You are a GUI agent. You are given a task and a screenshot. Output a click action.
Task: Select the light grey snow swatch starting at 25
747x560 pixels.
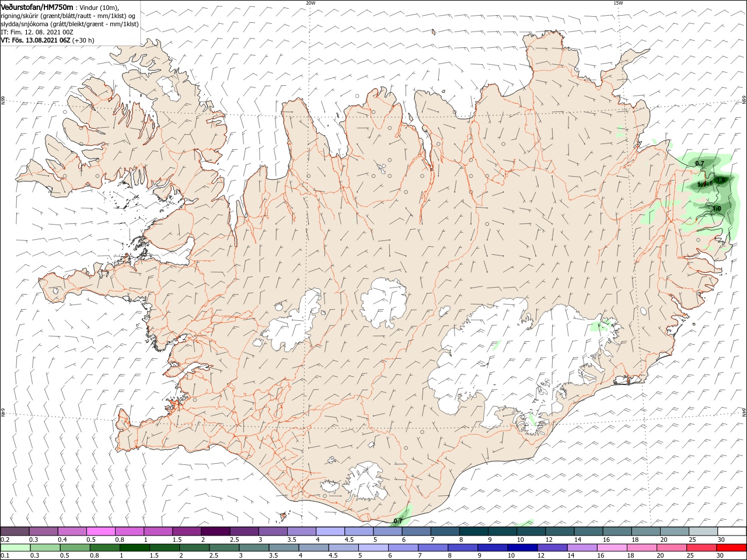[x=703, y=531]
